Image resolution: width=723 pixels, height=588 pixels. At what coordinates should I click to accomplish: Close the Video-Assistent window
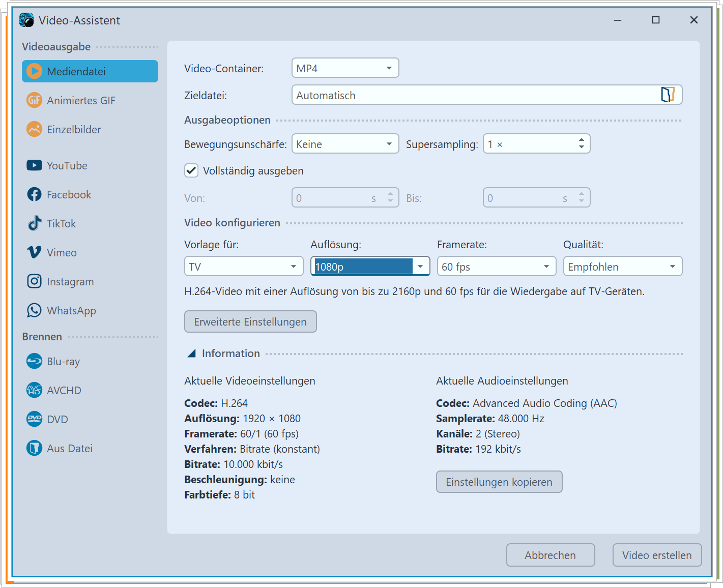[x=694, y=20]
